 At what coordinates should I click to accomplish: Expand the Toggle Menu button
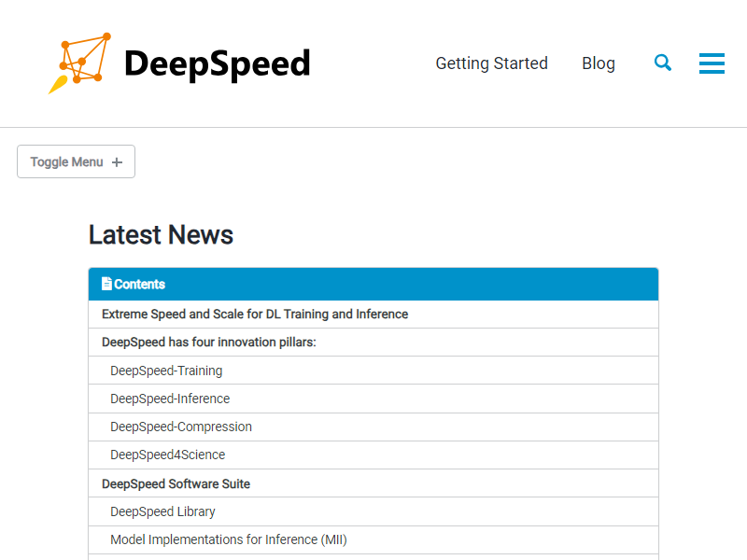click(x=77, y=161)
